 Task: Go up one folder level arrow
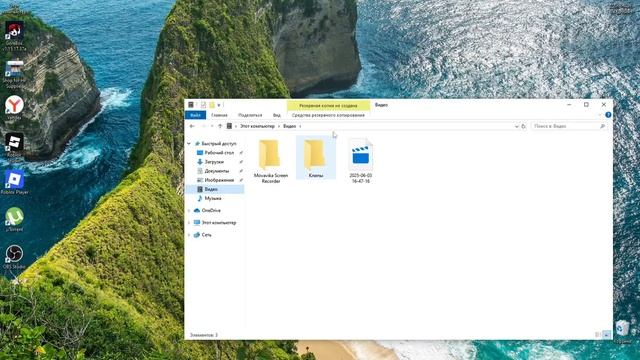220,126
